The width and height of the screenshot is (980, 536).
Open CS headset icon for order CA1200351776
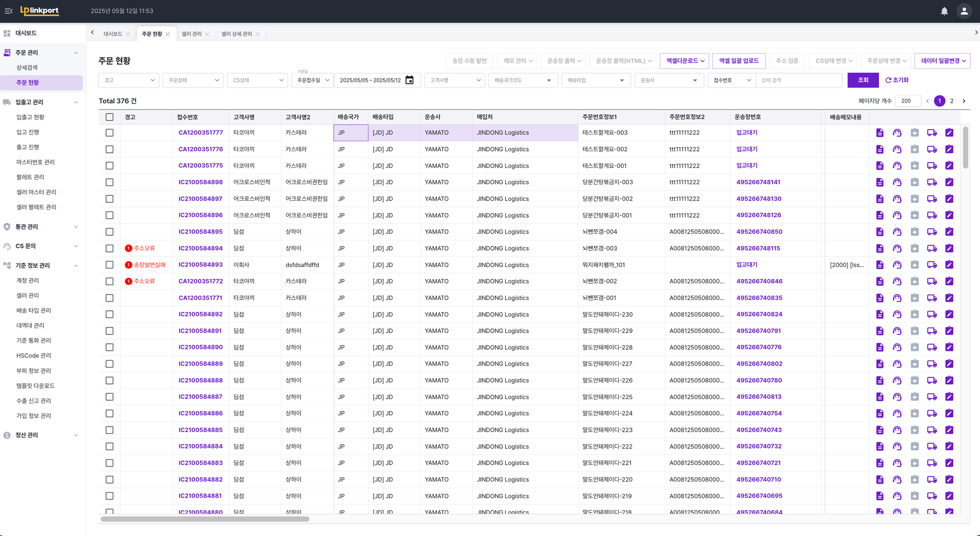tap(897, 149)
